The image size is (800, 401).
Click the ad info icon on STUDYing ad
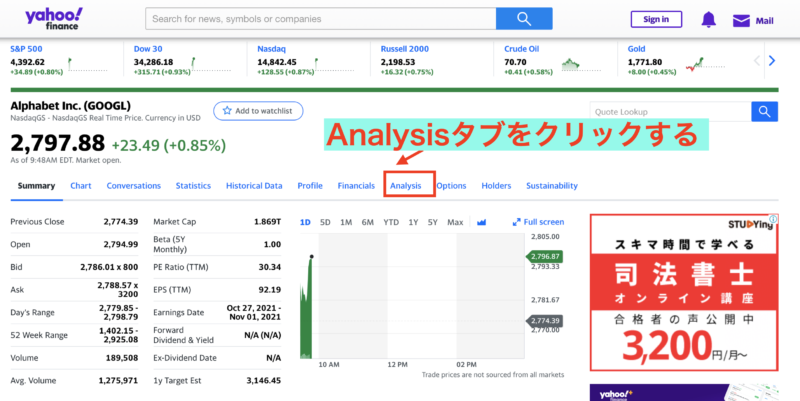coord(773,219)
